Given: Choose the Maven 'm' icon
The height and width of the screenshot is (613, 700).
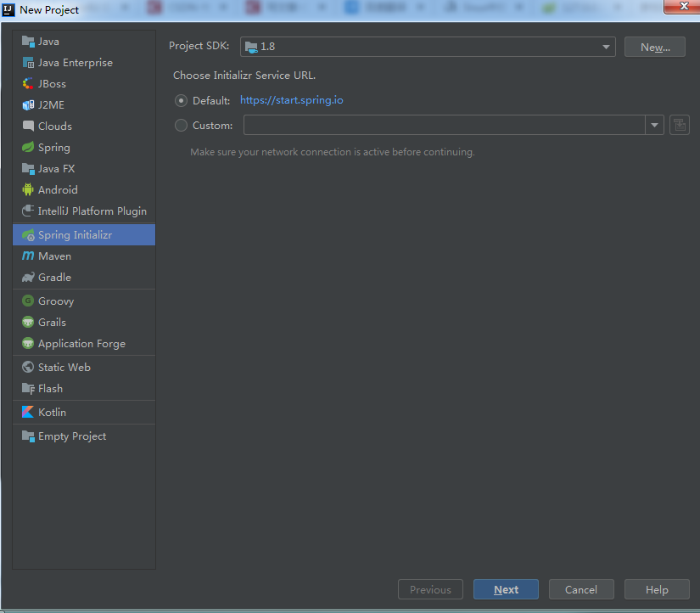Looking at the screenshot, I should coord(28,256).
